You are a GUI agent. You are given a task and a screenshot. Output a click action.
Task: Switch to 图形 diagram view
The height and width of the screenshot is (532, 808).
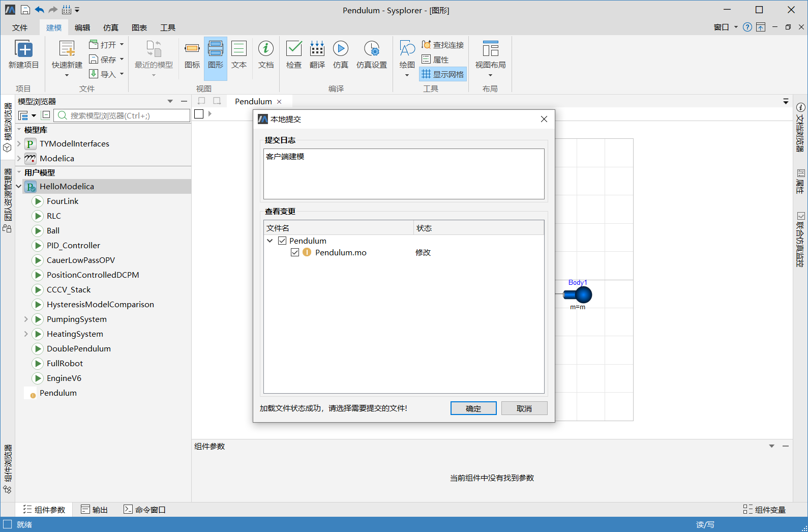216,58
